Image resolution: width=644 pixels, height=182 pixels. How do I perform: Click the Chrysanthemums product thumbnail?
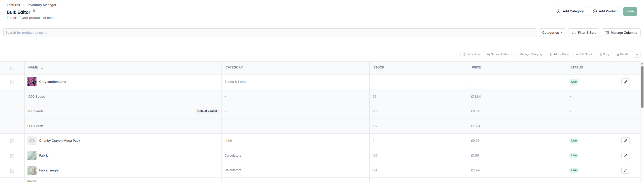pyautogui.click(x=32, y=82)
